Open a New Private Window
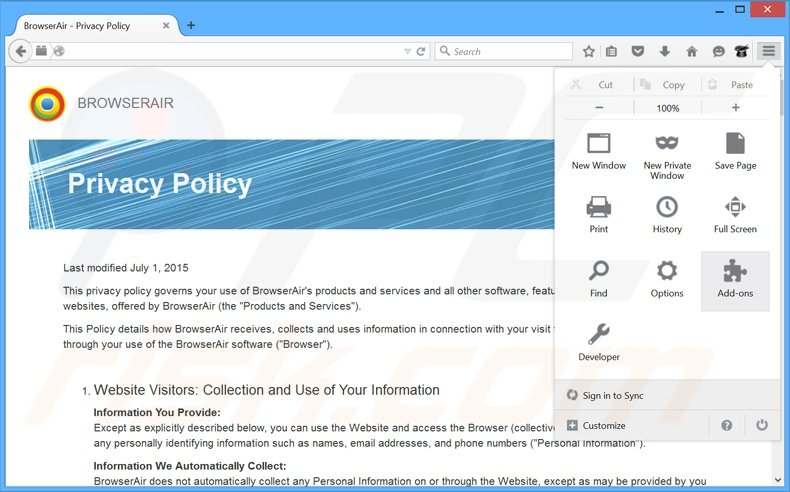 [x=667, y=157]
